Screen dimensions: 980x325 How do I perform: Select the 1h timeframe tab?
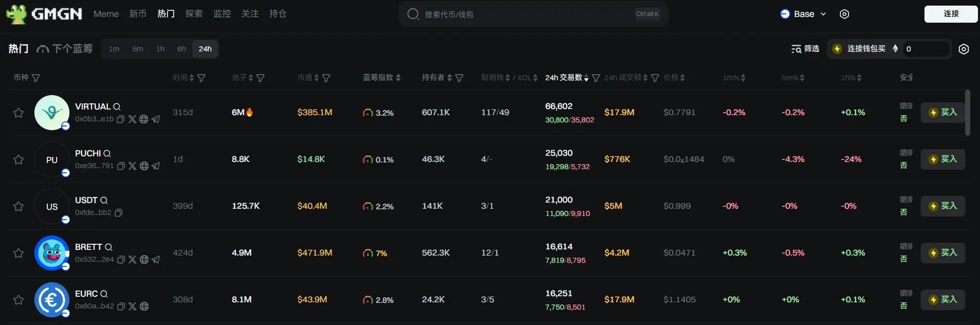tap(160, 49)
